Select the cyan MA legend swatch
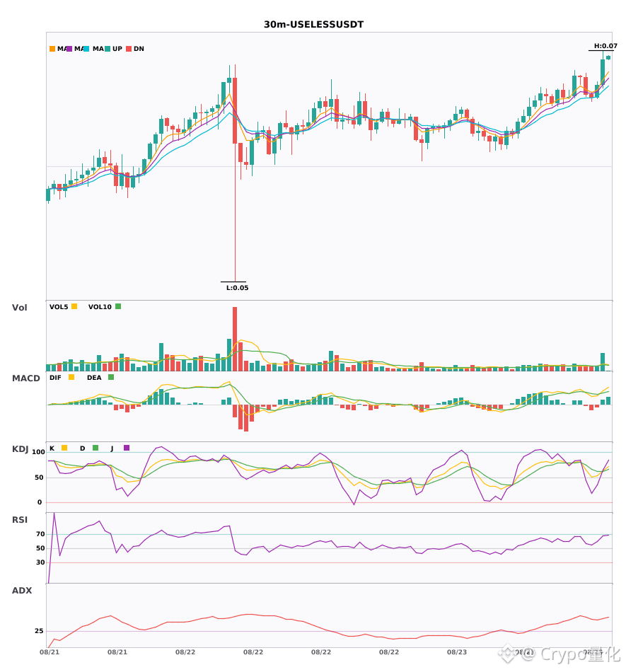This screenshot has height=672, width=626. [x=86, y=49]
